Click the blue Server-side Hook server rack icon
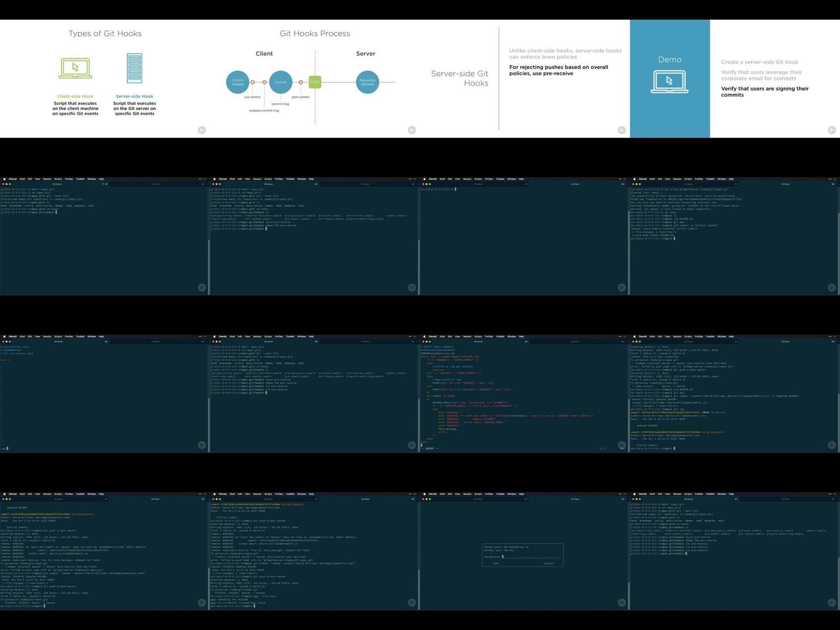840x630 pixels. [134, 68]
